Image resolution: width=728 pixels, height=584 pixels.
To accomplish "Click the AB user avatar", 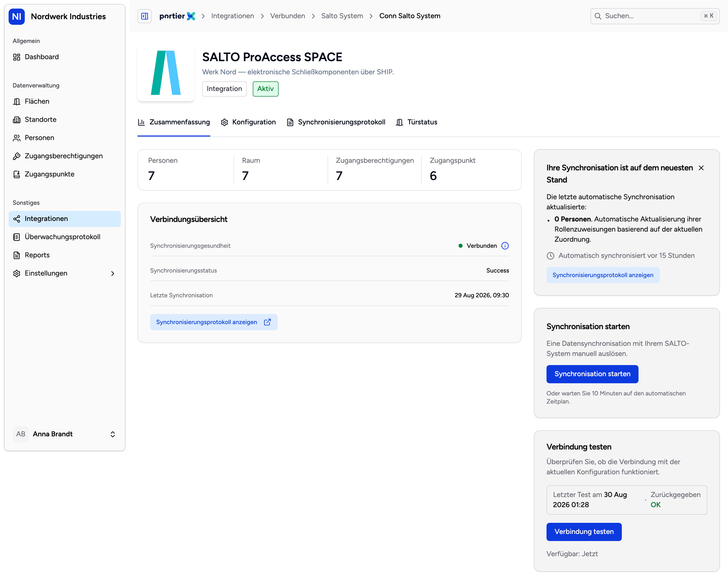I will [x=20, y=434].
